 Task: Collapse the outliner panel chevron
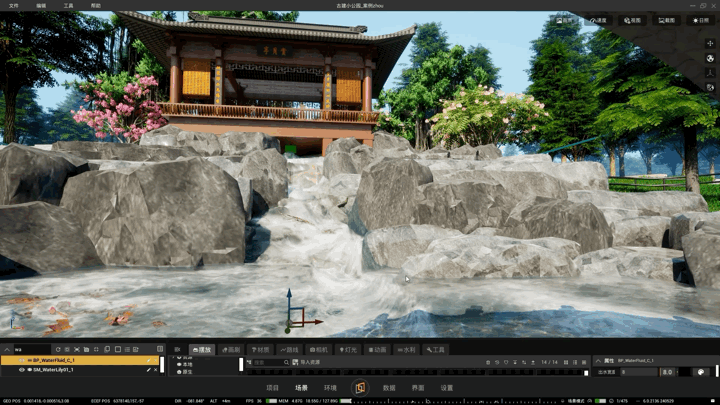7,349
